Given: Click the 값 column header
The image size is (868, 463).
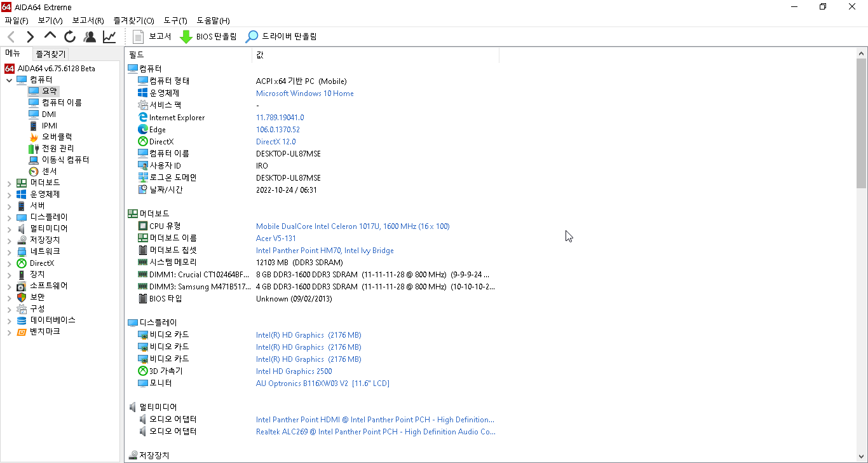Looking at the screenshot, I should (376, 55).
